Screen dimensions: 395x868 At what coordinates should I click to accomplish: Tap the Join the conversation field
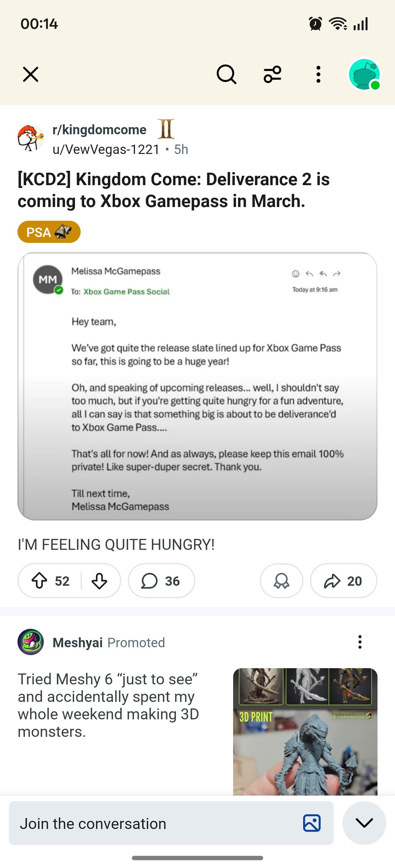pos(155,823)
